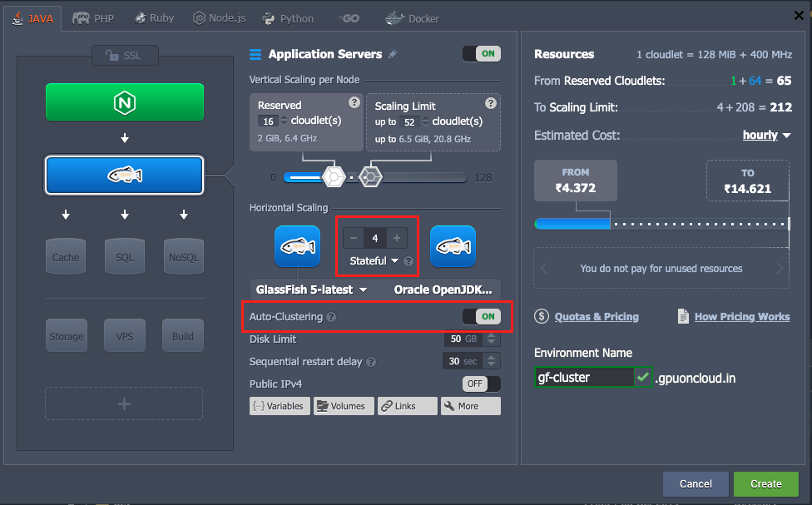
Task: Click the NGINX load balancer node icon
Action: pyautogui.click(x=125, y=102)
